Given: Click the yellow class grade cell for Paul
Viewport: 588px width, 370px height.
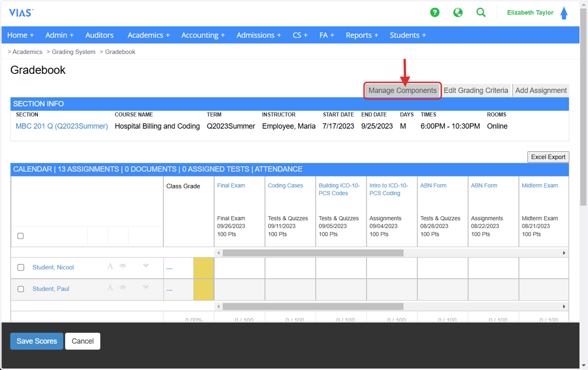Looking at the screenshot, I should point(204,290).
